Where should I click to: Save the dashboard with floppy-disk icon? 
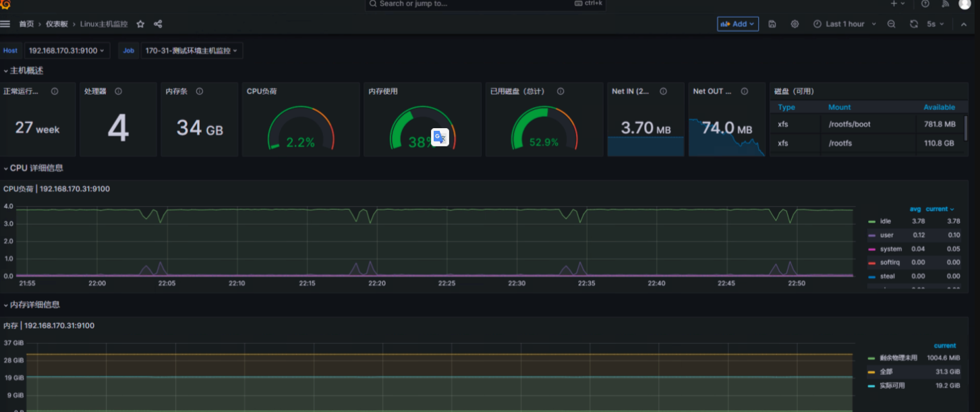pos(772,24)
